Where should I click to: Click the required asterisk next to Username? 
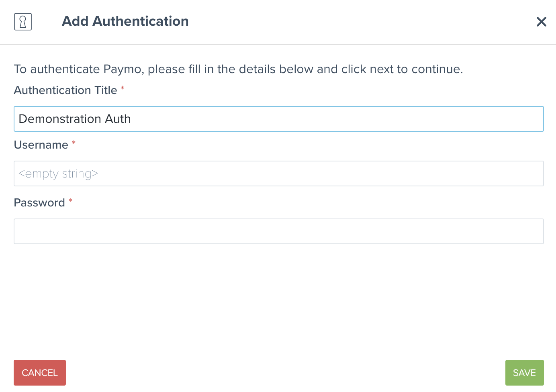pyautogui.click(x=74, y=143)
